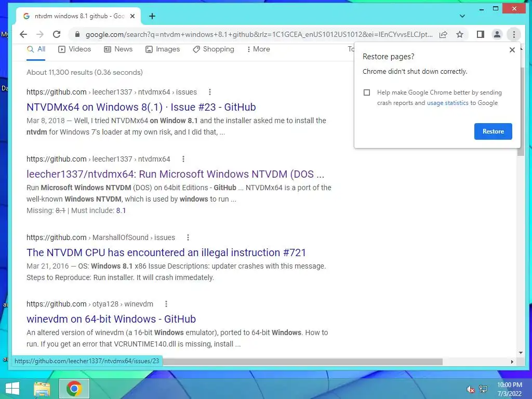Select the All search tab
The width and height of the screenshot is (532, 399).
click(36, 49)
